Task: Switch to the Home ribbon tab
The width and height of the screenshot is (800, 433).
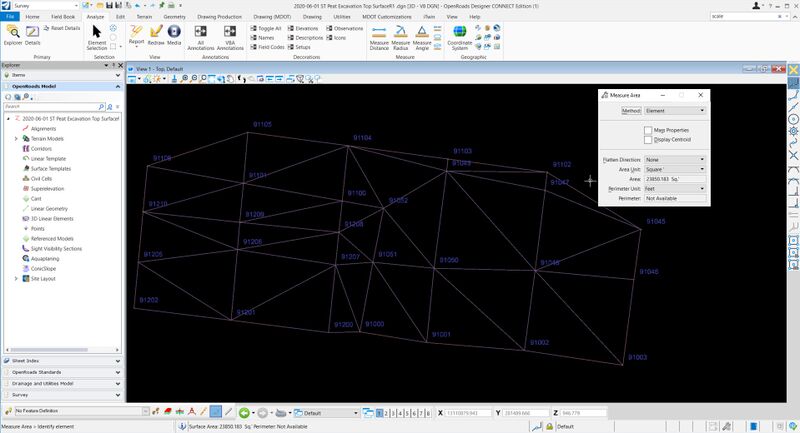Action: coord(32,16)
